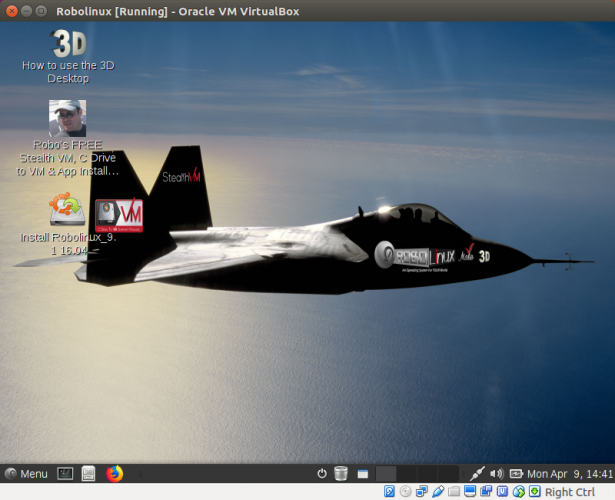The width and height of the screenshot is (615, 500).
Task: Launch Firefox from the bottom panel
Action: click(x=115, y=474)
